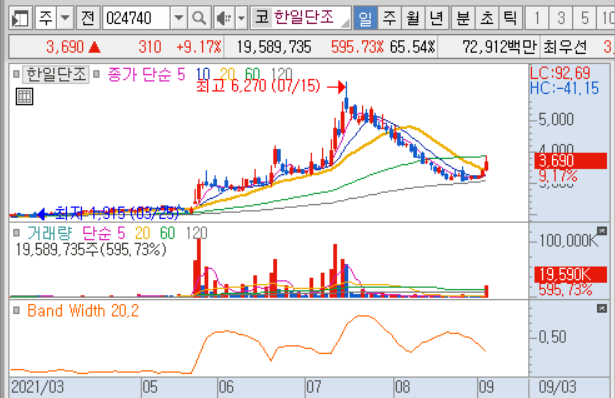Click the 595.73% volume ratio in header
This screenshot has width=615, height=398.
(357, 47)
